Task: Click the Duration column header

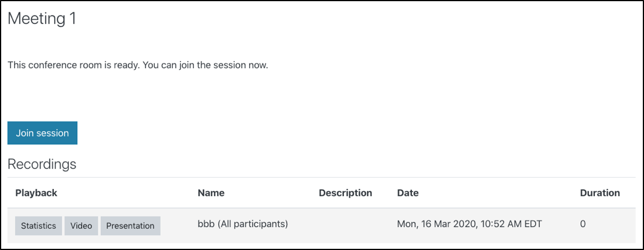Action: click(599, 192)
